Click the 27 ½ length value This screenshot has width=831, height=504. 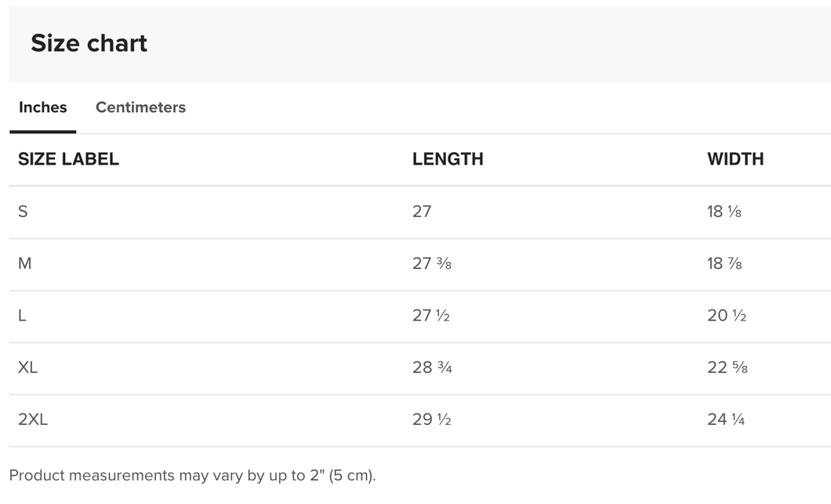pyautogui.click(x=431, y=315)
